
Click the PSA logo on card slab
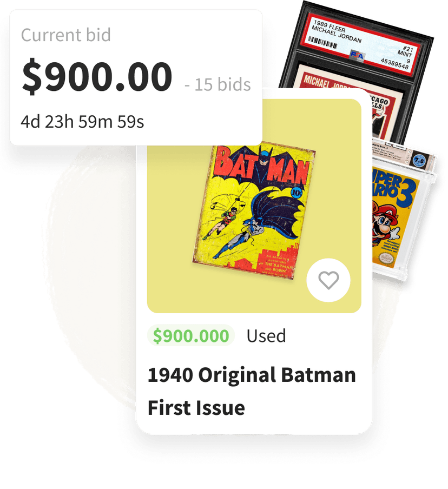point(357,56)
